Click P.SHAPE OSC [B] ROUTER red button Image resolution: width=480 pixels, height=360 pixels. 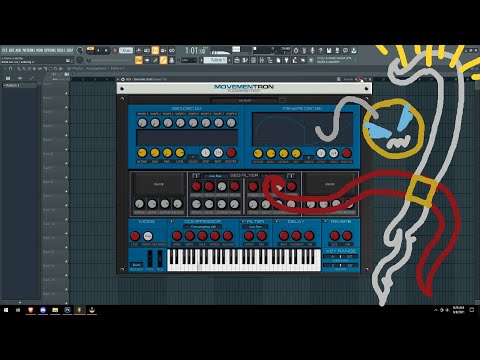pos(346,153)
